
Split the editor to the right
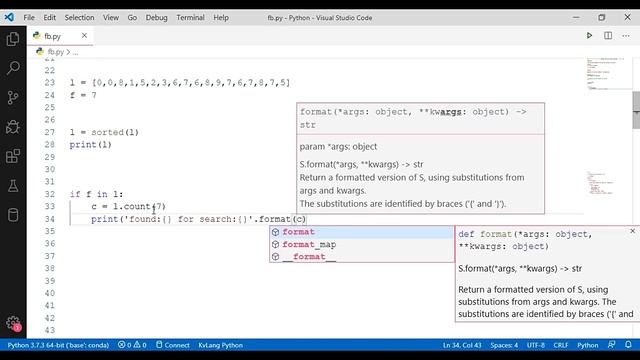608,36
